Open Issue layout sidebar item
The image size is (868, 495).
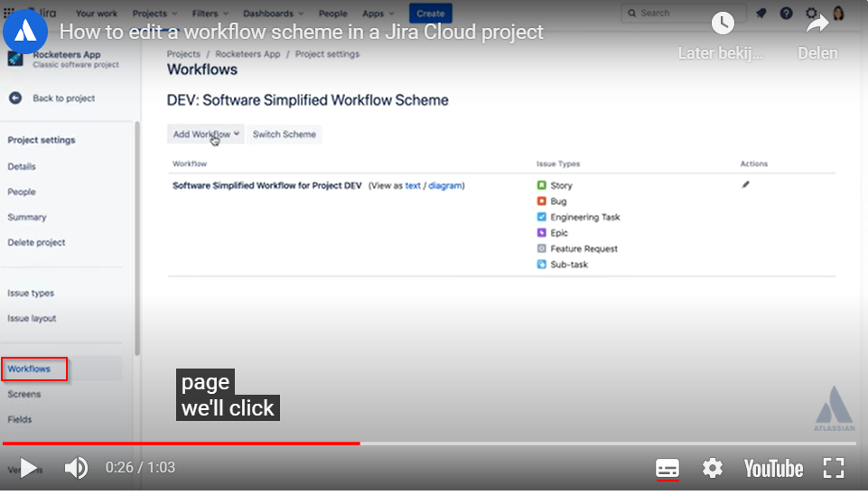pyautogui.click(x=33, y=318)
